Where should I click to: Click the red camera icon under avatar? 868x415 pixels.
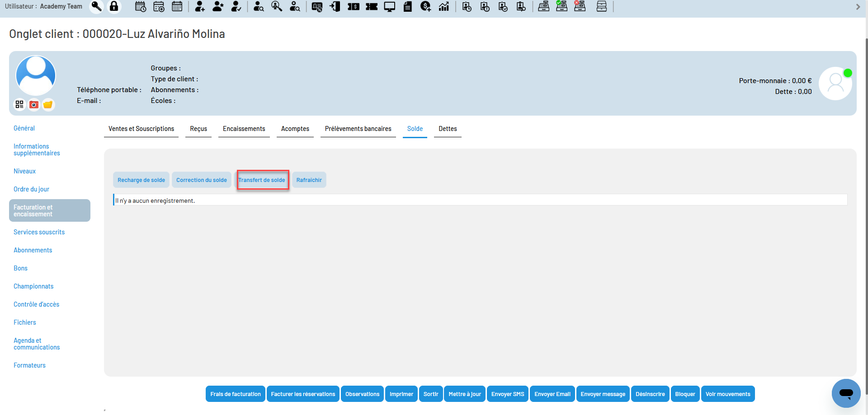tap(34, 105)
